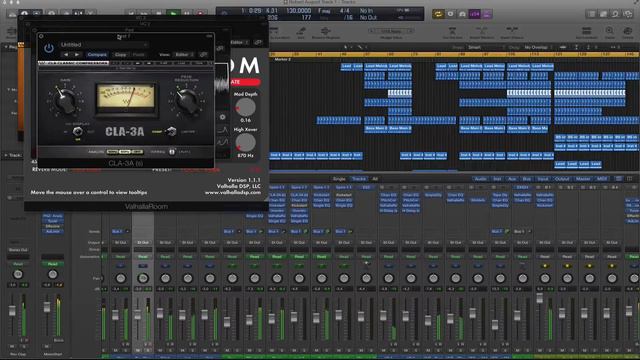Select Marker 2 in the marker track

[282, 60]
